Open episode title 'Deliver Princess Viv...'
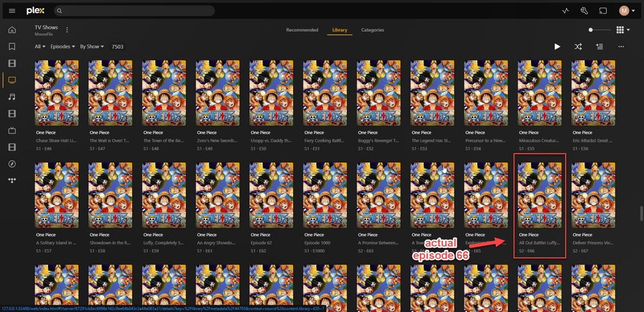This screenshot has height=312, width=644. tap(592, 243)
